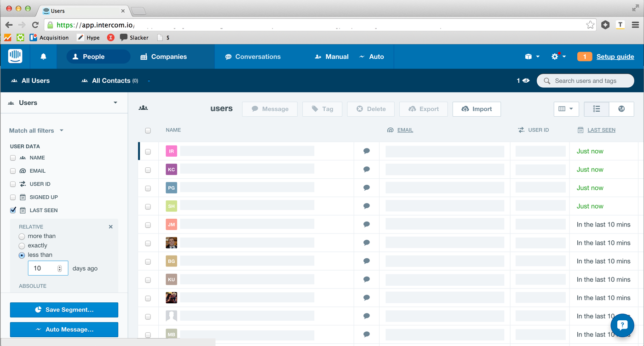Open the column layout dropdown
This screenshot has width=644, height=346.
[566, 109]
